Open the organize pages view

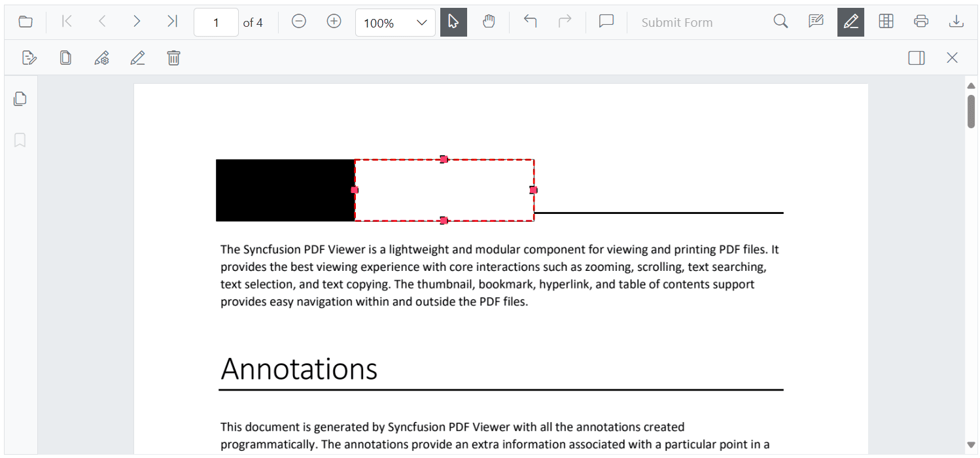click(x=886, y=22)
